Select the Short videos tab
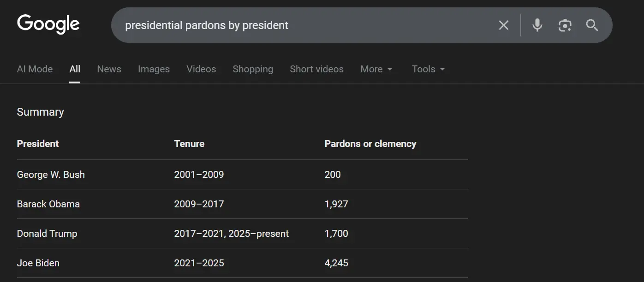 pos(316,69)
